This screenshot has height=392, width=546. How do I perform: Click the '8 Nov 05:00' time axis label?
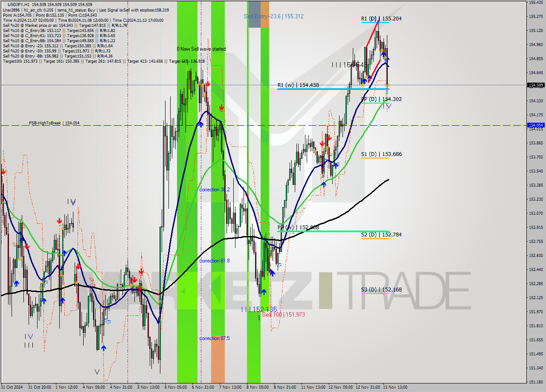[257, 387]
